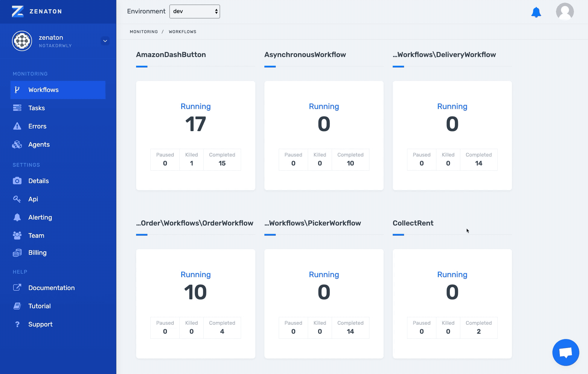Open the notifications bell icon
The width and height of the screenshot is (588, 374).
(536, 12)
